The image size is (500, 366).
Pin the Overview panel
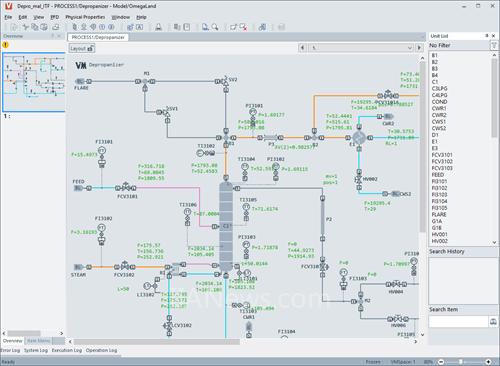(x=53, y=36)
